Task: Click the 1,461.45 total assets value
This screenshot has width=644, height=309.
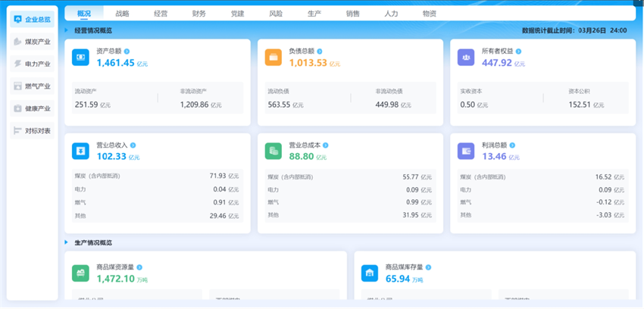Action: pos(115,63)
